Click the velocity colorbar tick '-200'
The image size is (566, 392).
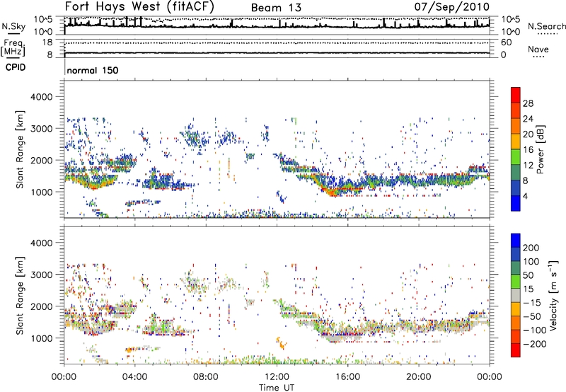535,344
